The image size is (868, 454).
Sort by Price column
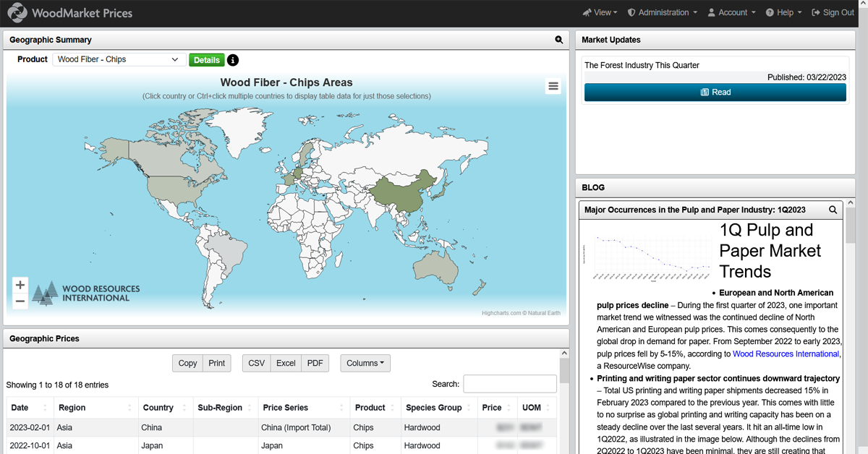click(x=496, y=408)
